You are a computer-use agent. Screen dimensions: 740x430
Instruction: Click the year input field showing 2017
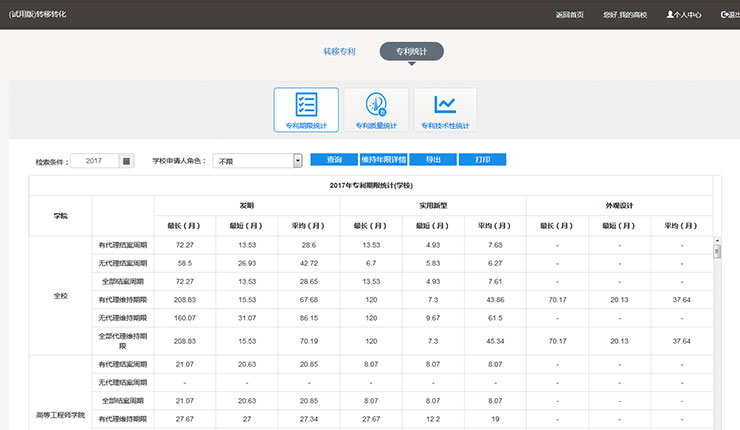coord(94,160)
